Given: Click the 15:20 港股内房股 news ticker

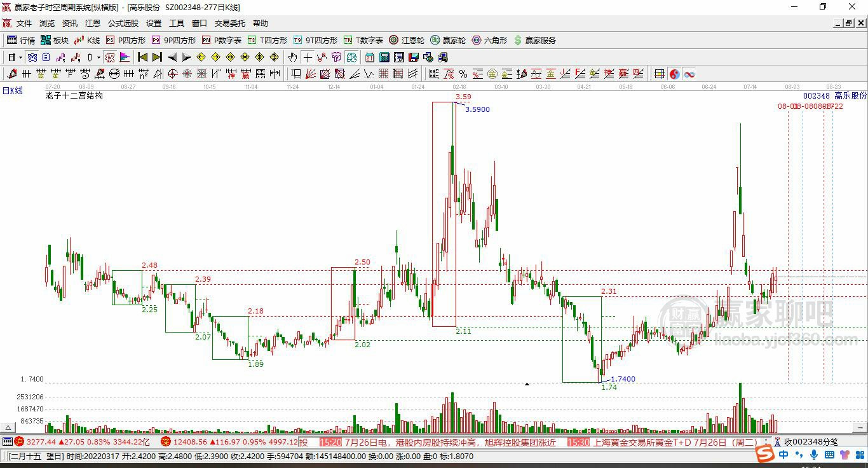Looking at the screenshot, I should 438,442.
